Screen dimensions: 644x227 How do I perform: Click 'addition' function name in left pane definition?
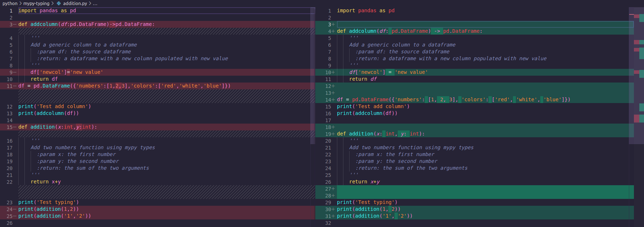[x=42, y=127]
